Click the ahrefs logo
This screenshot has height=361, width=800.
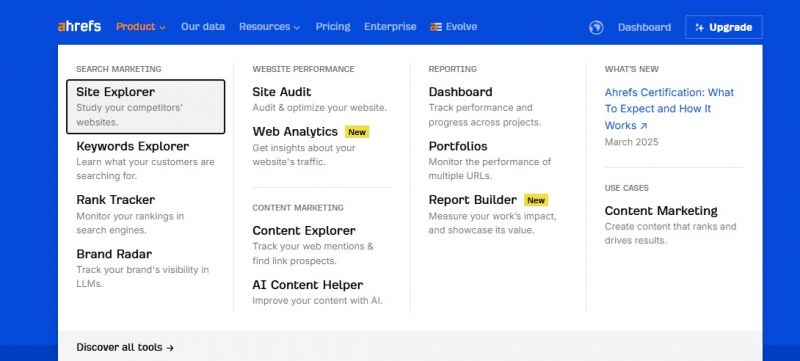tap(79, 27)
